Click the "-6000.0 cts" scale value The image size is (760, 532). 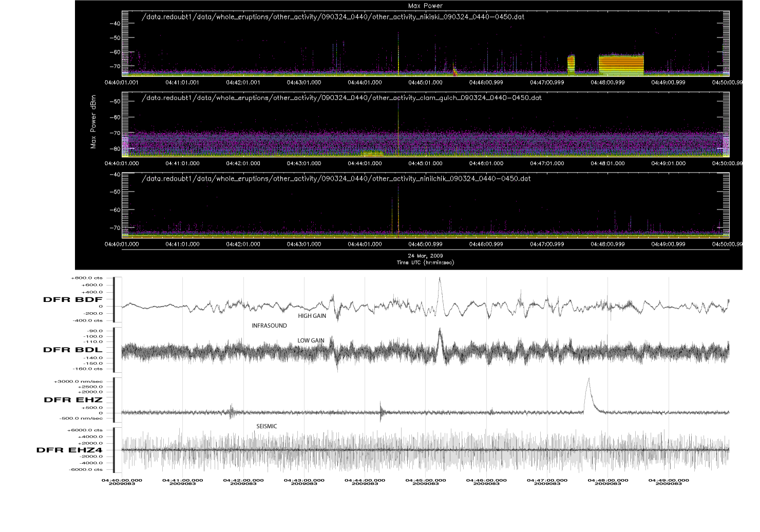[85, 469]
